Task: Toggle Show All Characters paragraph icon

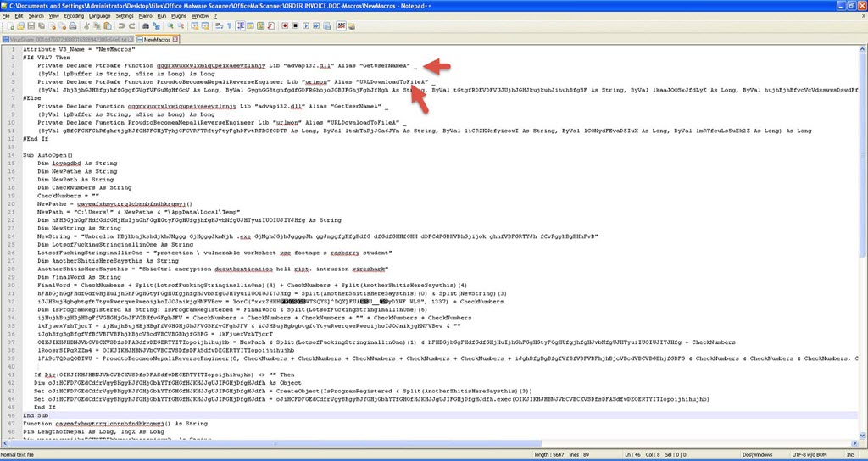Action: click(230, 26)
